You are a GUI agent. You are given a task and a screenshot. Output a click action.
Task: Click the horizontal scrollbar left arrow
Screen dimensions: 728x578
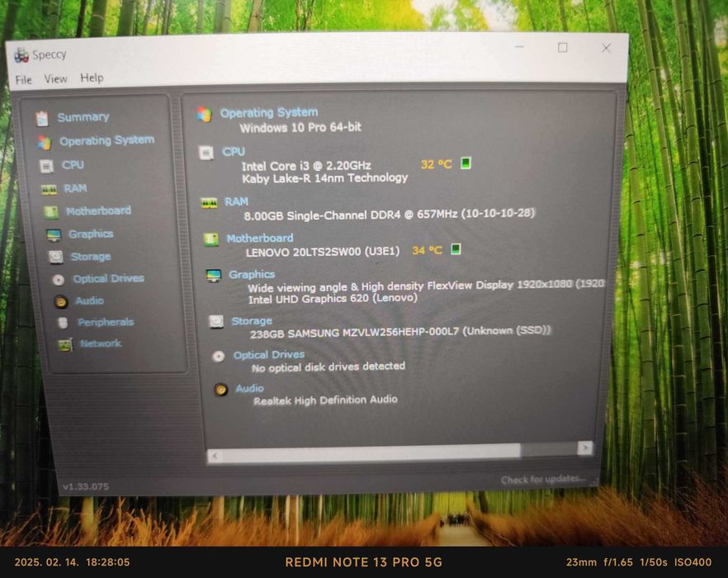click(x=215, y=456)
